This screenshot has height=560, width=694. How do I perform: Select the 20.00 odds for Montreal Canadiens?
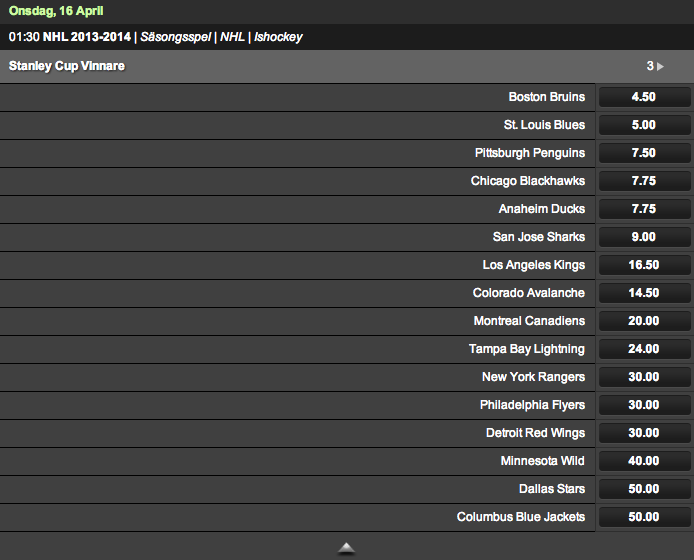tap(644, 321)
